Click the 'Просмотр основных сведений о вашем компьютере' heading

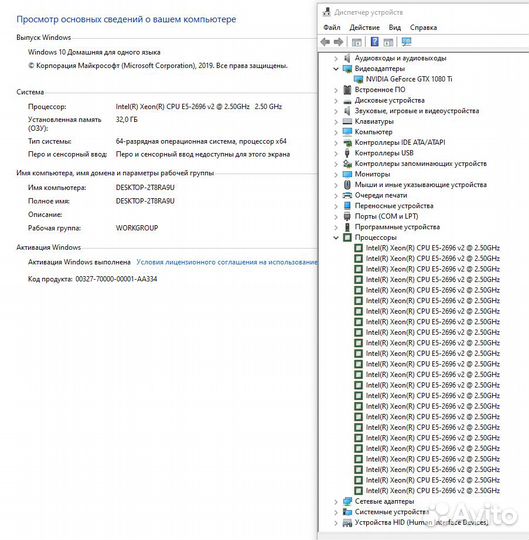pos(126,19)
